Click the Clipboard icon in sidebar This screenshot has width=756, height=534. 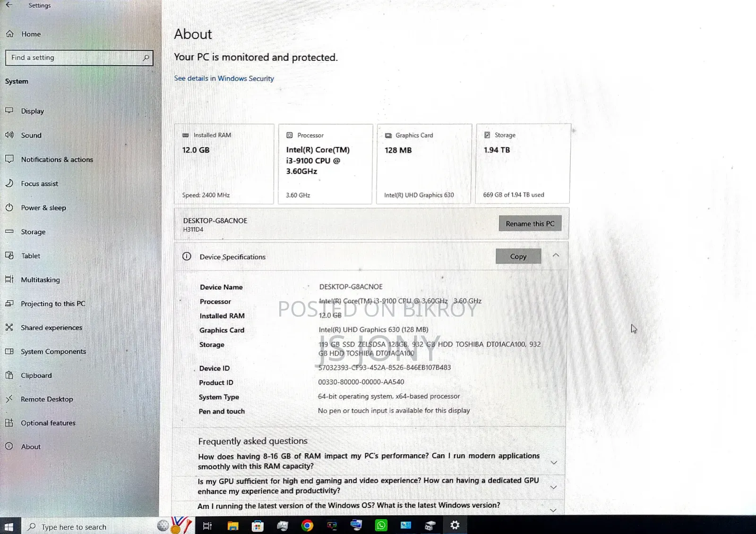click(x=9, y=375)
